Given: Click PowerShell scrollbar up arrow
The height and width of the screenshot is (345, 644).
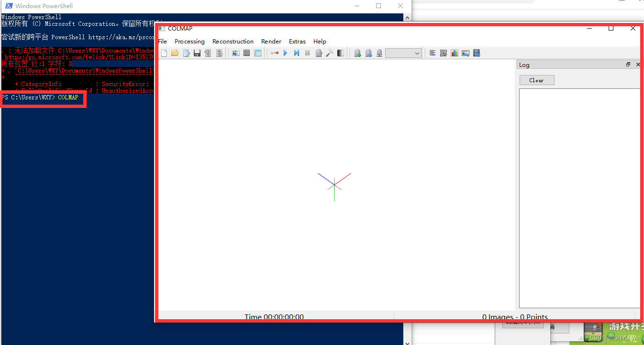Looking at the screenshot, I should (407, 17).
